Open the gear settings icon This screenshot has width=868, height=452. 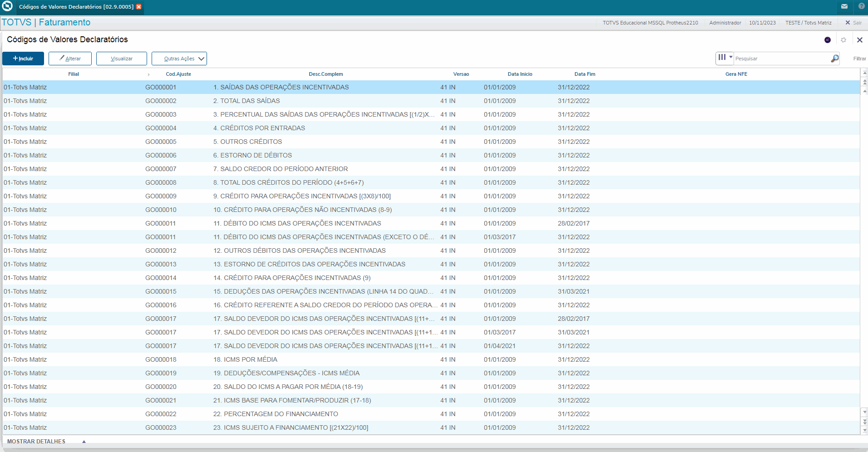point(843,40)
